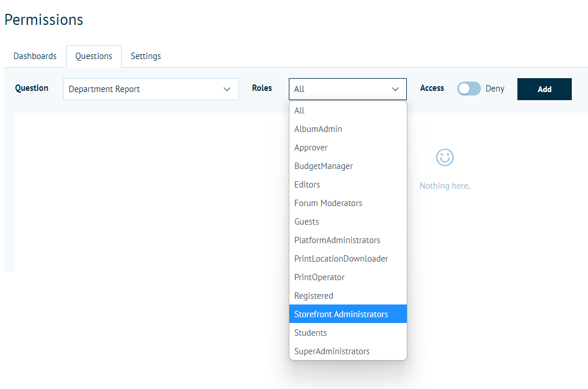Click the Permissions page heading

click(44, 20)
